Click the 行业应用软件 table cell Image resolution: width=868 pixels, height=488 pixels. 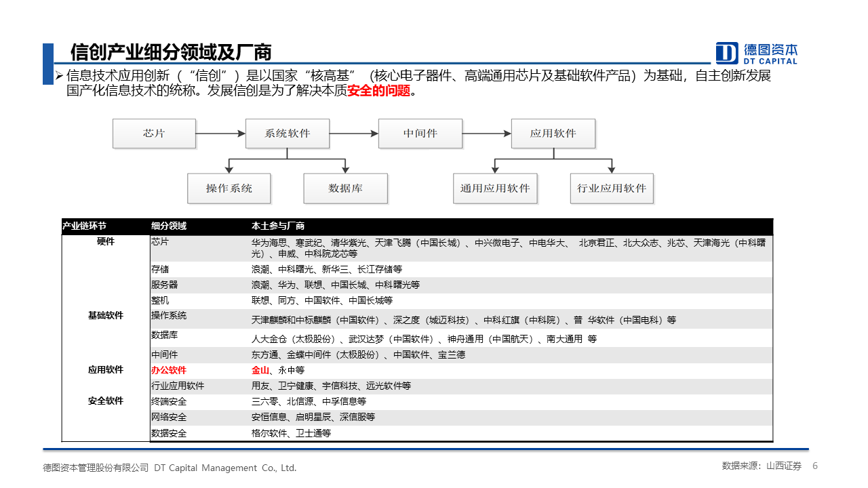click(x=178, y=386)
